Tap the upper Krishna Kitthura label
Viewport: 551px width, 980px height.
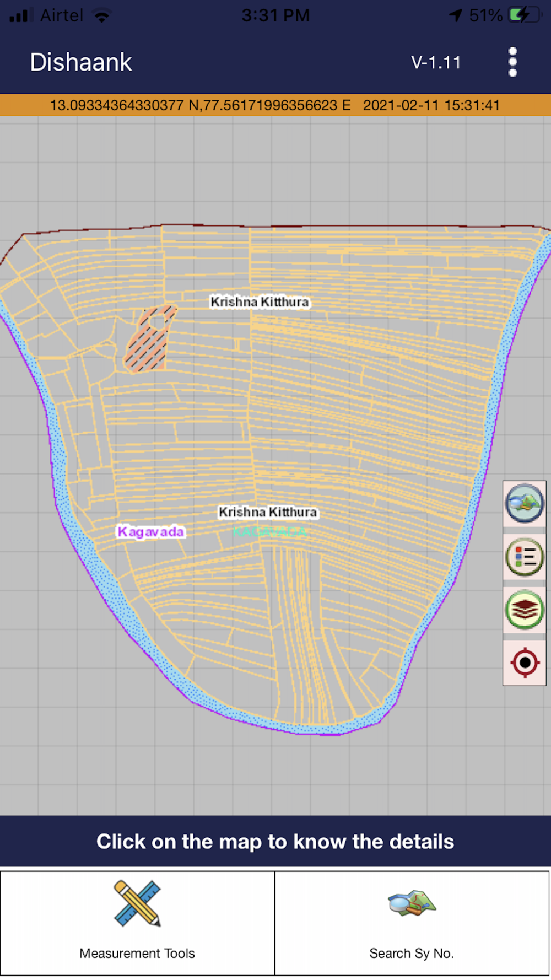[260, 302]
